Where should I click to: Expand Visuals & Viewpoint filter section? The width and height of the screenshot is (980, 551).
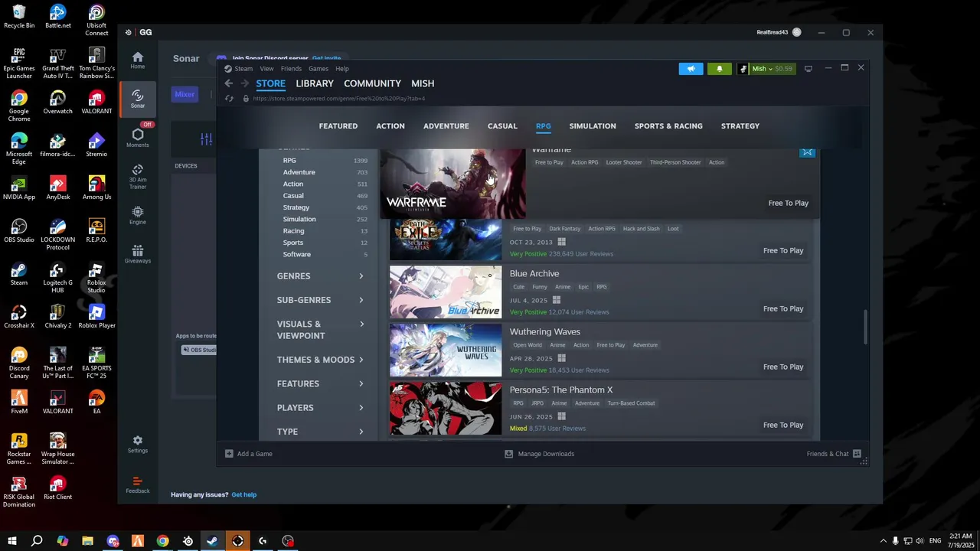(320, 330)
